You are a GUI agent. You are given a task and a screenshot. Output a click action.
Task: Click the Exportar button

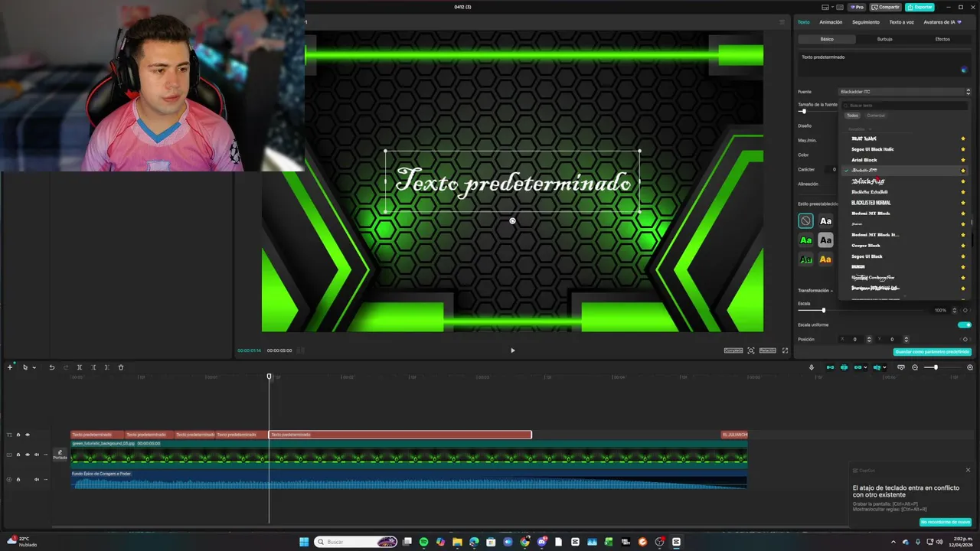920,7
